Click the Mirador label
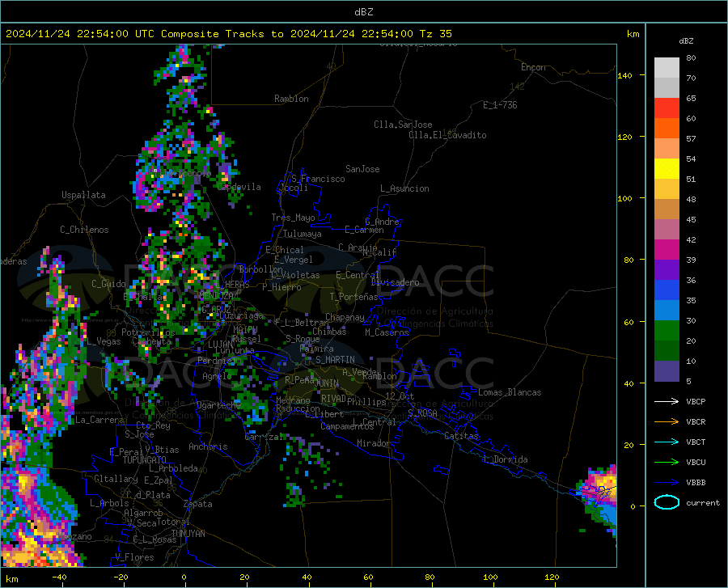This screenshot has height=588, width=728. 374,443
